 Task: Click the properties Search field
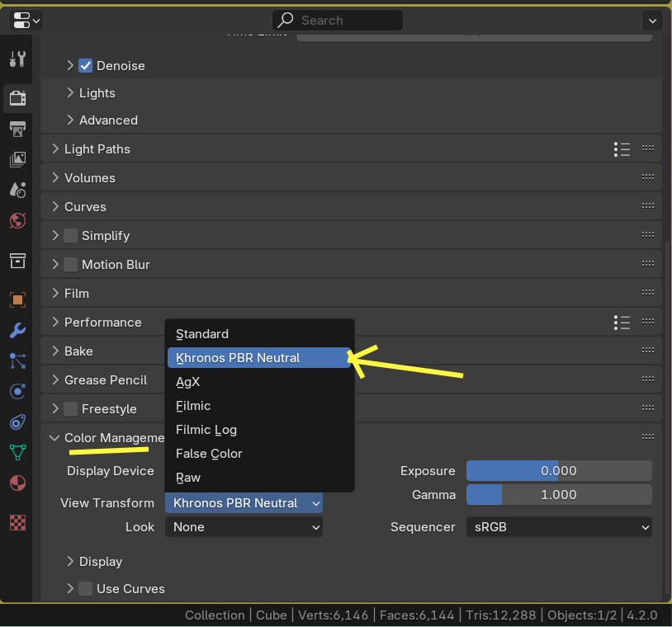(338, 21)
